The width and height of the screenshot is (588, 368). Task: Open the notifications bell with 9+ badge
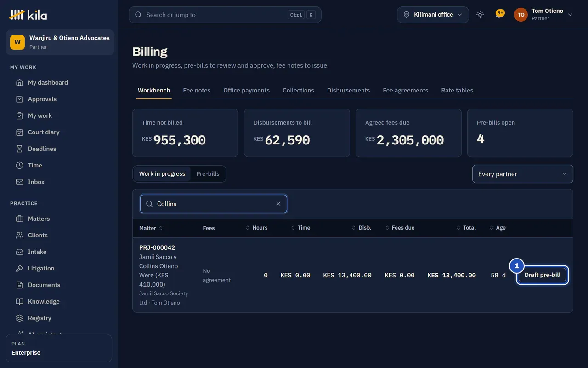(500, 15)
